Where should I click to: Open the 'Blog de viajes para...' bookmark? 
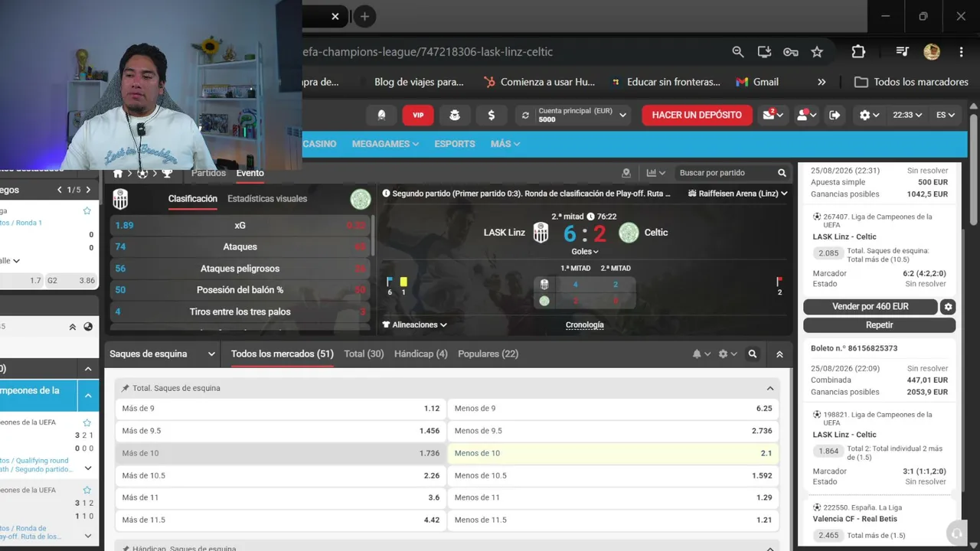point(419,82)
